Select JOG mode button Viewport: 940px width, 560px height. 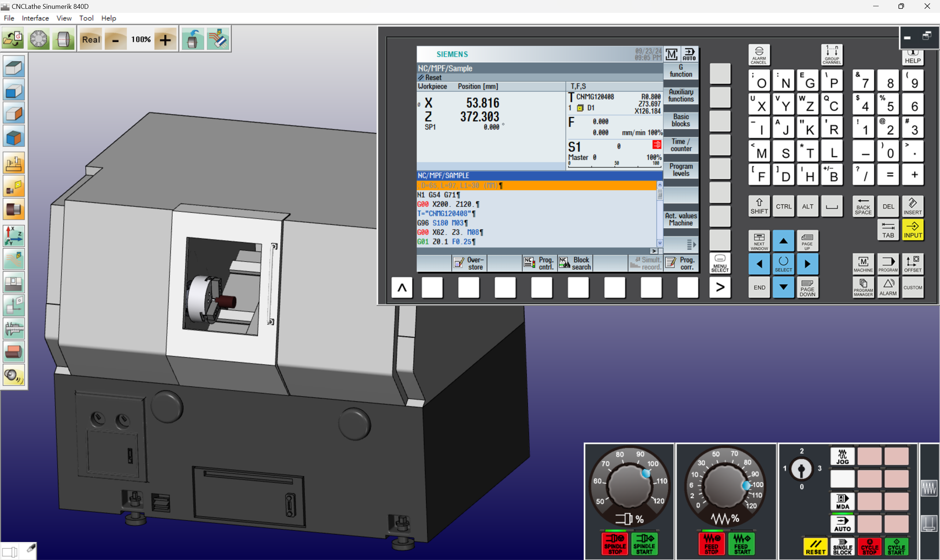click(842, 457)
